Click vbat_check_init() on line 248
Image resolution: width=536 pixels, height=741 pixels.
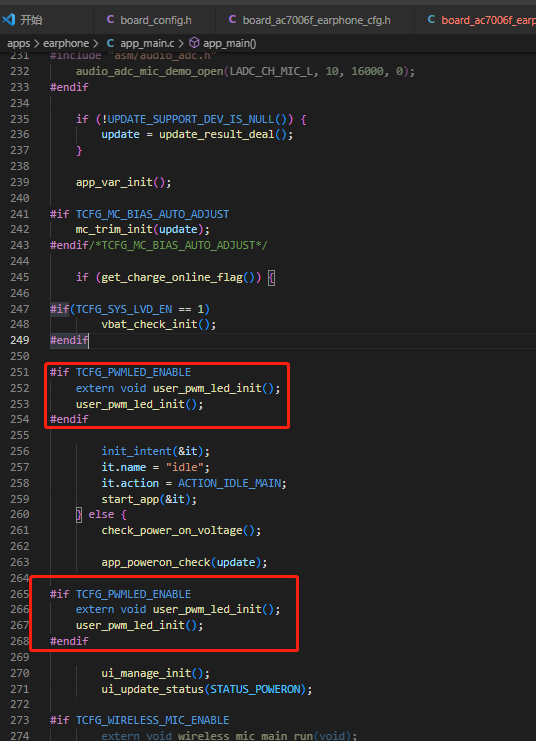tap(155, 325)
